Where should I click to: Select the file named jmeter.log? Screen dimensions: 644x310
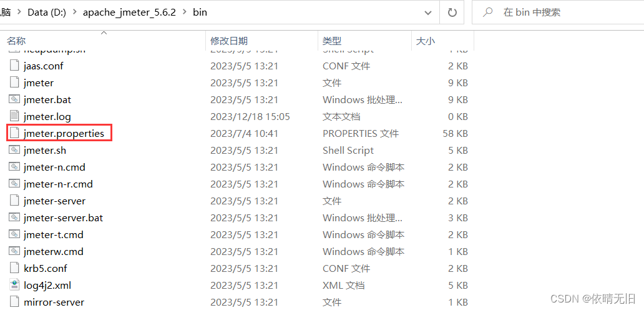(x=47, y=116)
